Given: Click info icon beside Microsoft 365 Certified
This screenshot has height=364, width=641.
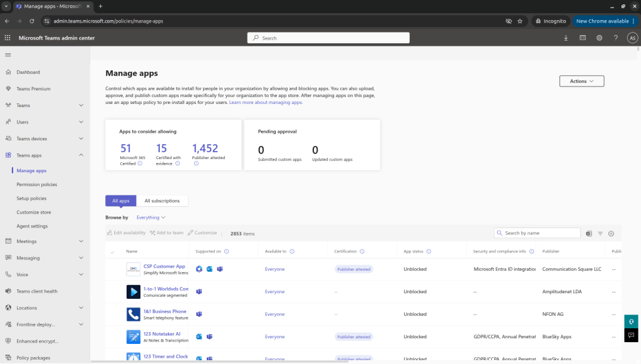Looking at the screenshot, I should coord(140,164).
